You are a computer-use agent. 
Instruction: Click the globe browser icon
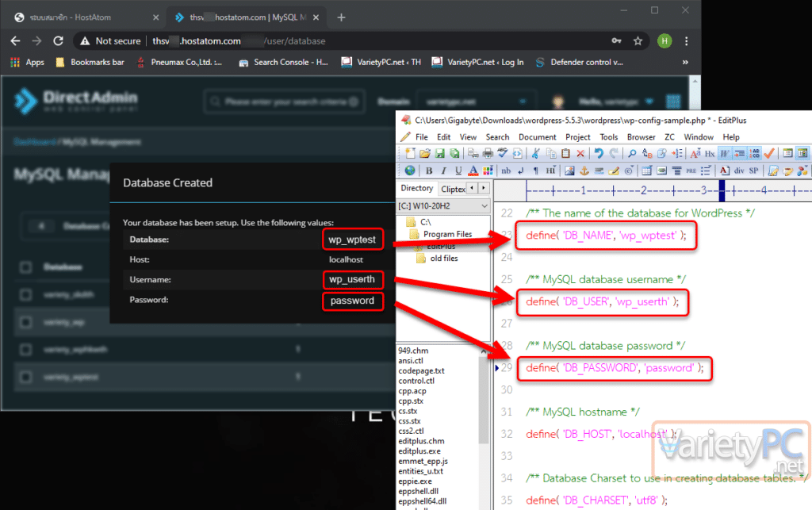point(410,171)
